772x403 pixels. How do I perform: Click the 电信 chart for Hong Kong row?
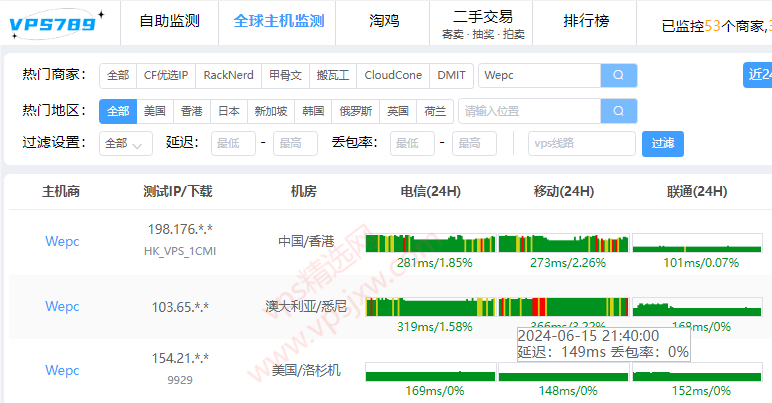coord(430,243)
